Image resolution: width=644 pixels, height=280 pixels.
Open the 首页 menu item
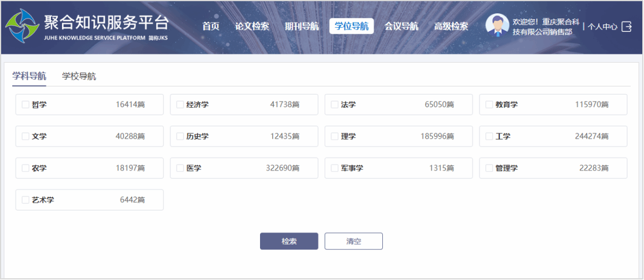pos(211,26)
